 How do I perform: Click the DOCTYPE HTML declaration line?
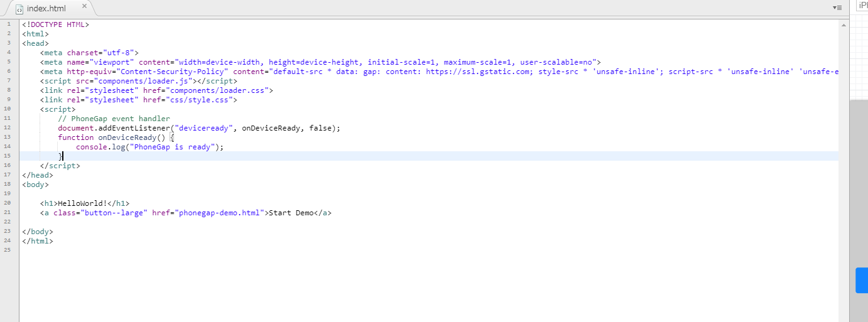tap(56, 24)
